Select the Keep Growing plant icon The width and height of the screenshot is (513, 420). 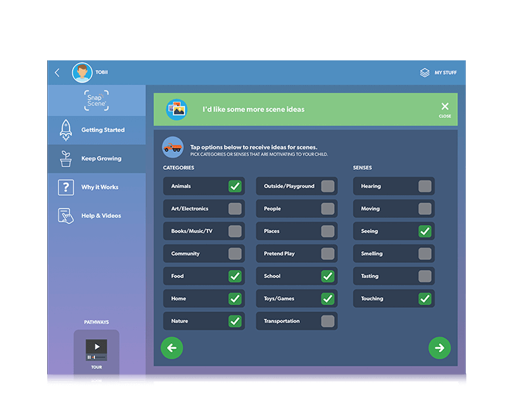(x=65, y=159)
